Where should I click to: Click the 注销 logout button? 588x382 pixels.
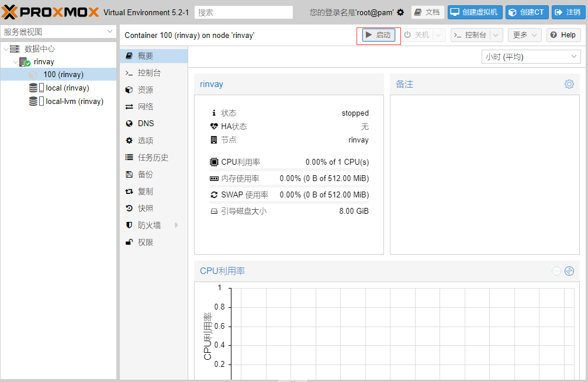pyautogui.click(x=569, y=12)
